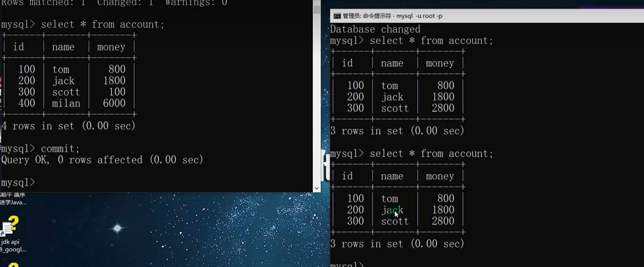Click the first 'select * from account;' in right terminal
This screenshot has width=644, height=267.
point(431,40)
